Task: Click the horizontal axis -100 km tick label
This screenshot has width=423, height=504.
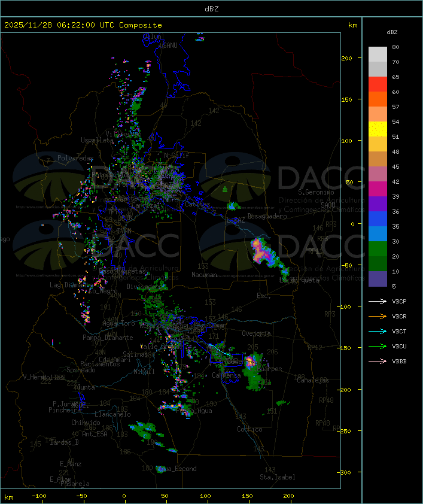Action: coord(39,496)
